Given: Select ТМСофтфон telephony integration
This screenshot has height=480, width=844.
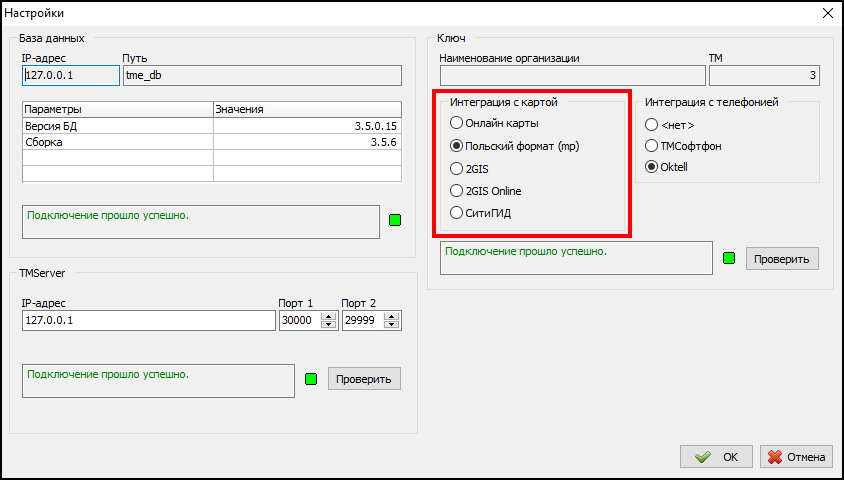Looking at the screenshot, I should 652,146.
